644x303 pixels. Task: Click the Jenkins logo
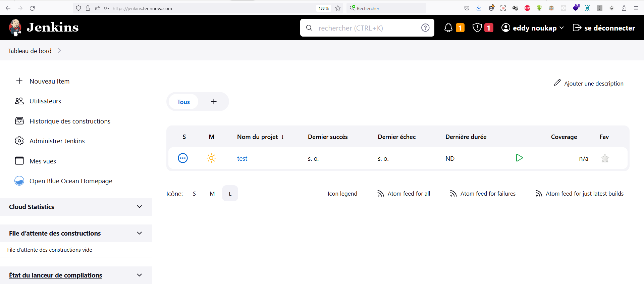[x=44, y=28]
